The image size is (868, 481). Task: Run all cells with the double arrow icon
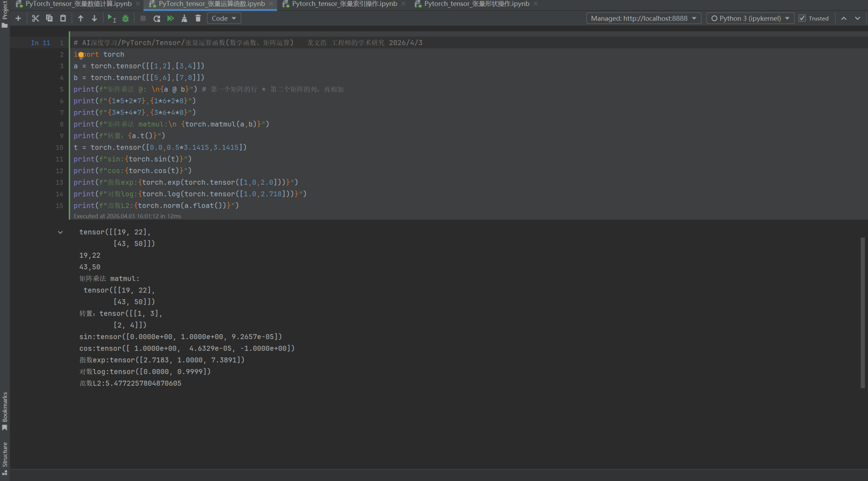(171, 18)
